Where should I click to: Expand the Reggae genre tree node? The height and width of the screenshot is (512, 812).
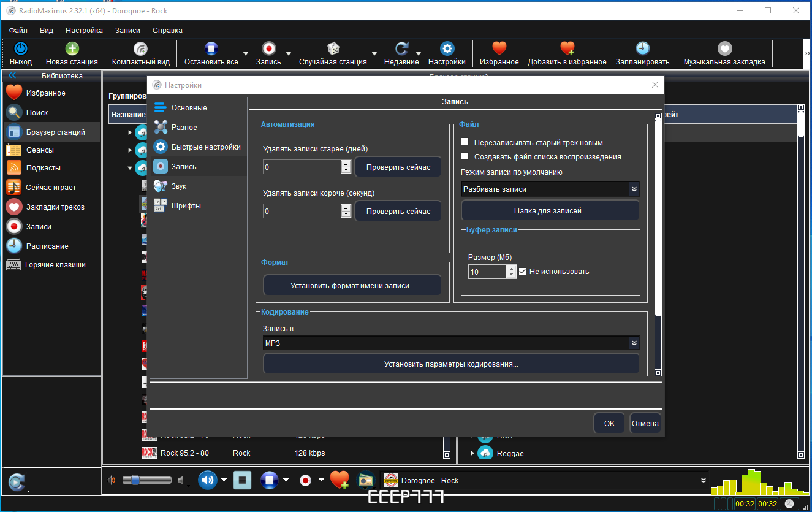tap(472, 454)
